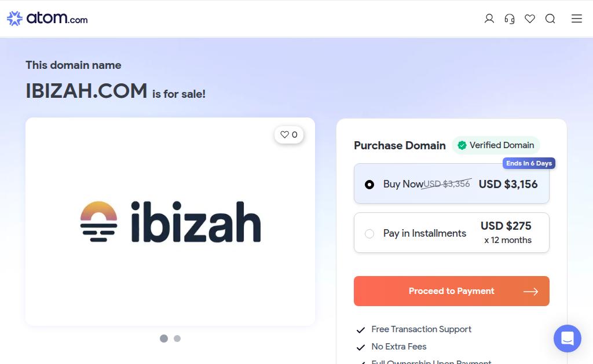Like the ibizah logo with heart counter
The height and width of the screenshot is (364, 593).
pyautogui.click(x=289, y=135)
